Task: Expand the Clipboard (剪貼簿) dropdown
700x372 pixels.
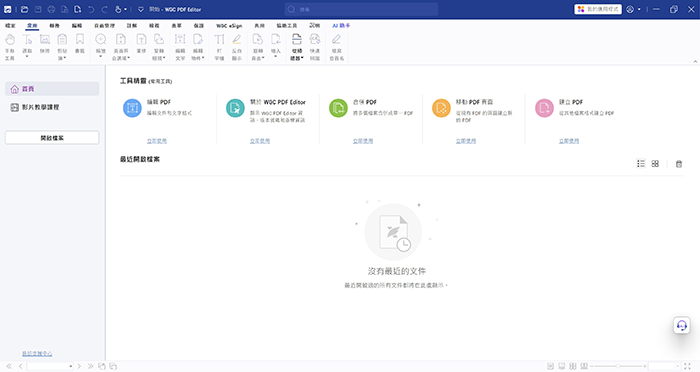Action: tap(65, 59)
